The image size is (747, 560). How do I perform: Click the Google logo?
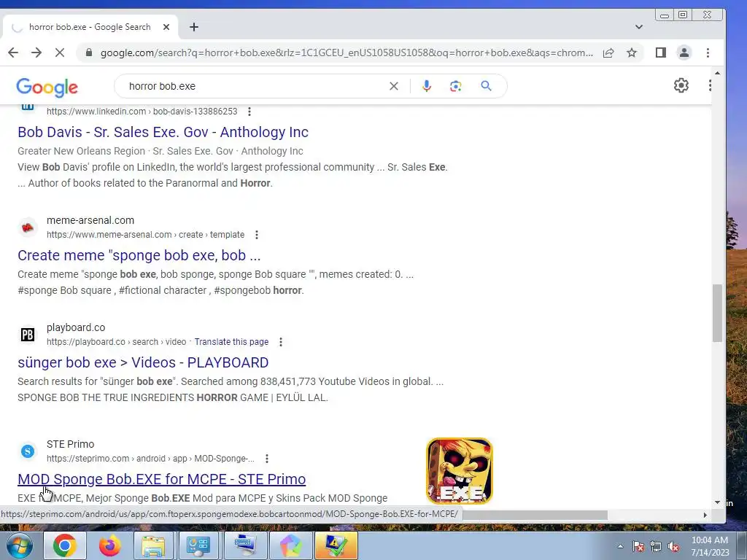coord(47,87)
